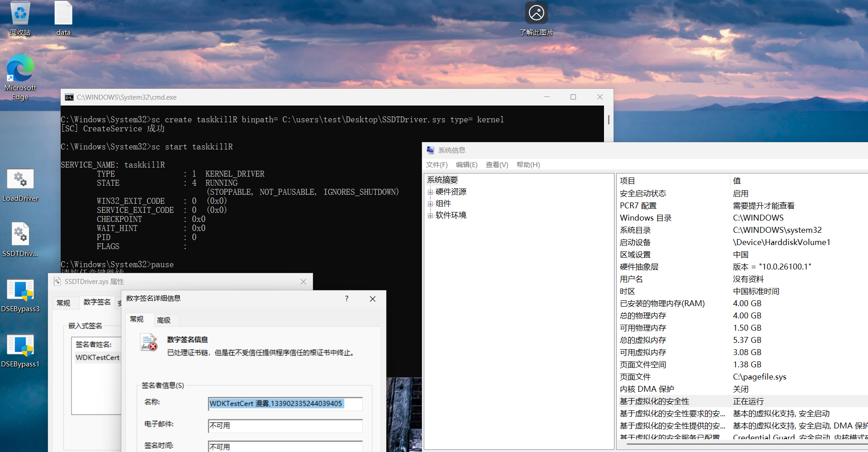Select the SSDTDriv... desktop icon
The image size is (868, 452).
click(x=21, y=234)
